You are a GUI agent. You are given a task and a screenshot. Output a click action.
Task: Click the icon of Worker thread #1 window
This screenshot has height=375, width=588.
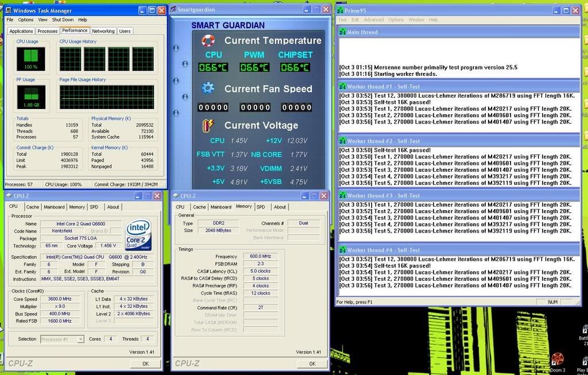(x=342, y=87)
